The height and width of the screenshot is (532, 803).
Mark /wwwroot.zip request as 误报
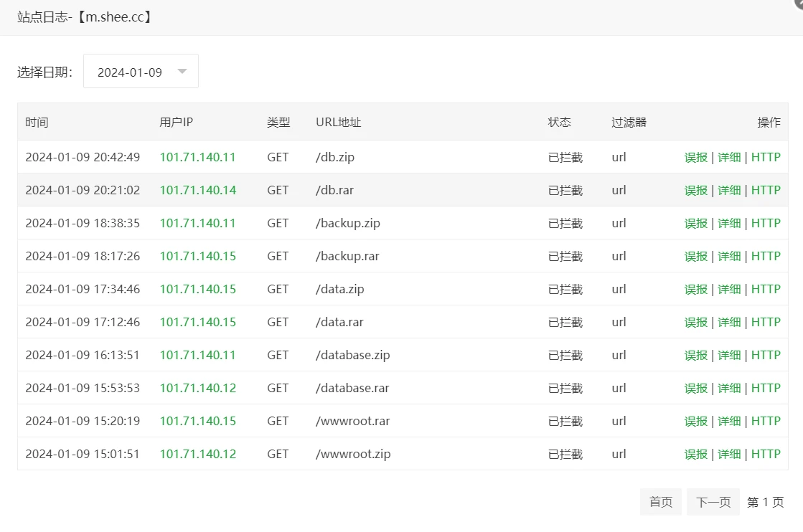click(x=695, y=454)
